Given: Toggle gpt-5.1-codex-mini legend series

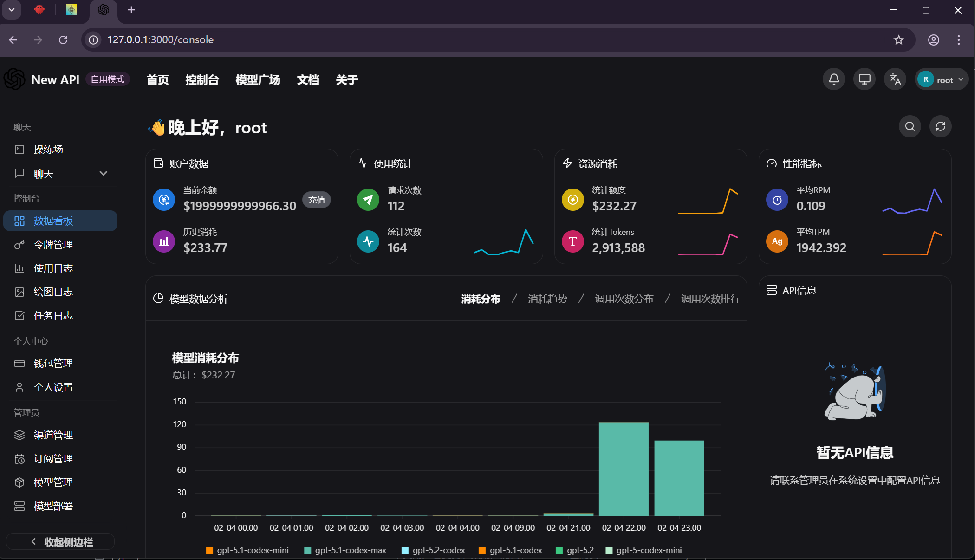Looking at the screenshot, I should [x=247, y=550].
